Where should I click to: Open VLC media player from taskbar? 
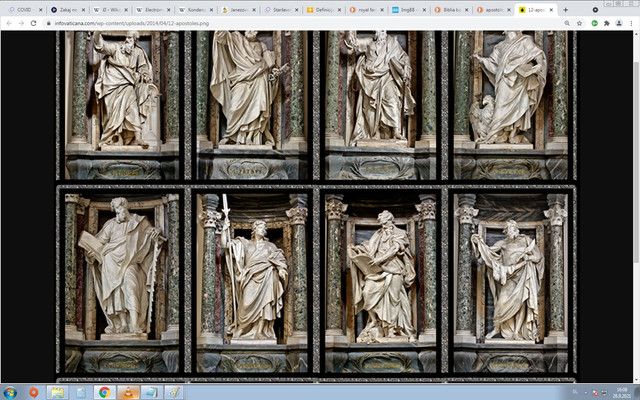click(128, 393)
